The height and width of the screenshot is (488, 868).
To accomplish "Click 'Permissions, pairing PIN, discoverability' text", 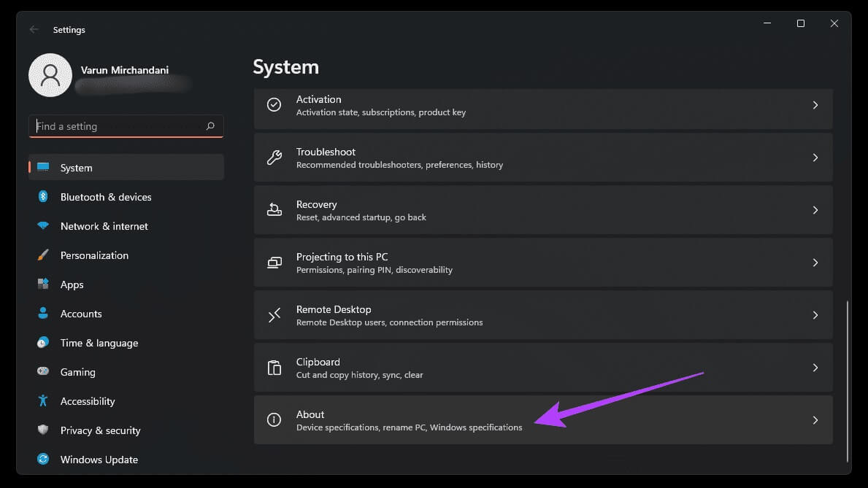I will pyautogui.click(x=375, y=270).
